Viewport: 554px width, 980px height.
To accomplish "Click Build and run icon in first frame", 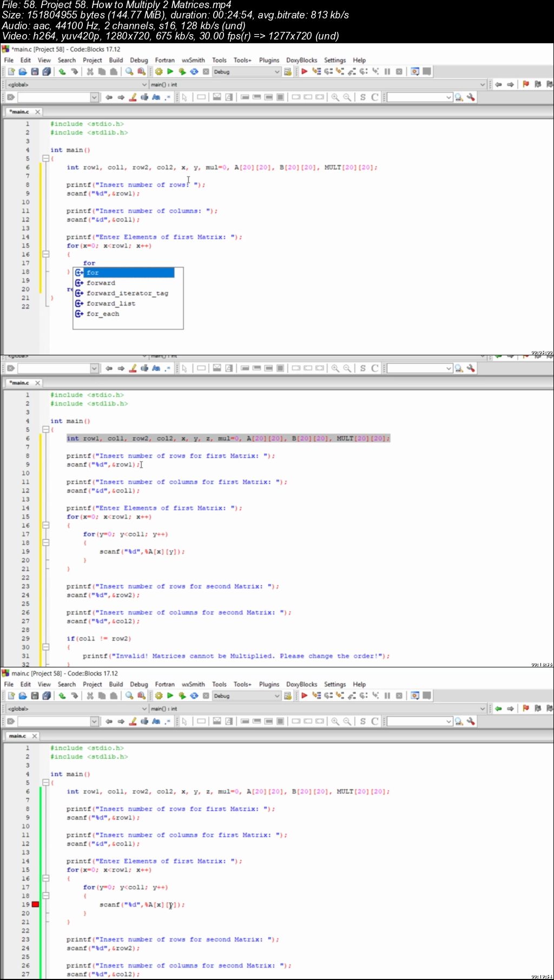I will 182,71.
